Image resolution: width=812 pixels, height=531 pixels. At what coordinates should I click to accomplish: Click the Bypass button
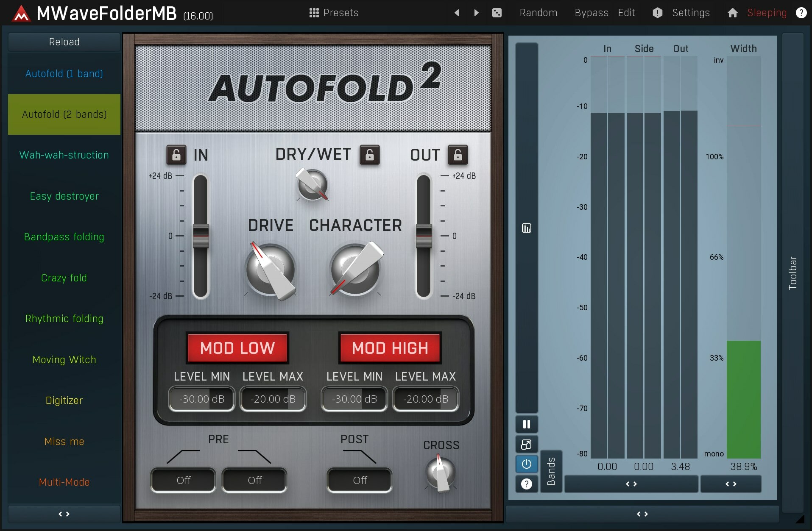pyautogui.click(x=591, y=13)
